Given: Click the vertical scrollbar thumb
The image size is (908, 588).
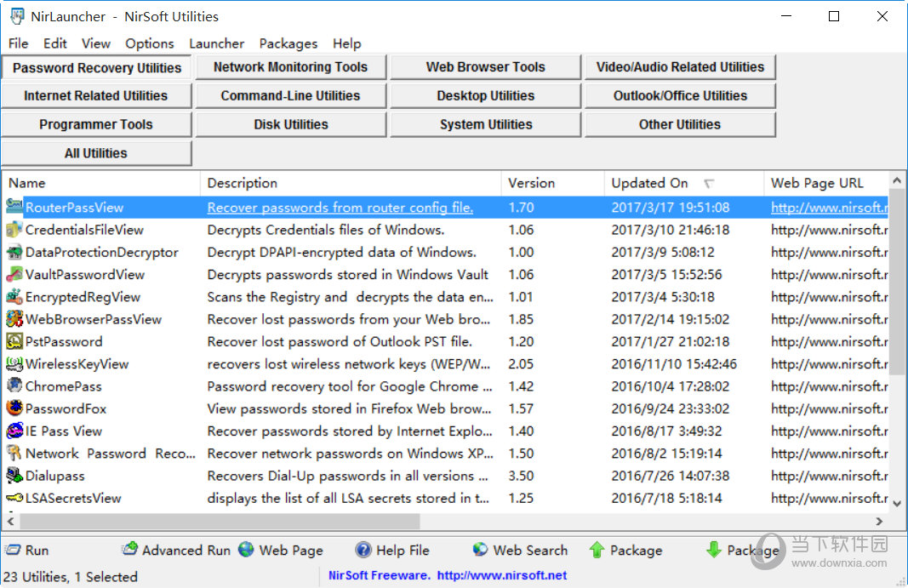Looking at the screenshot, I should click(897, 281).
